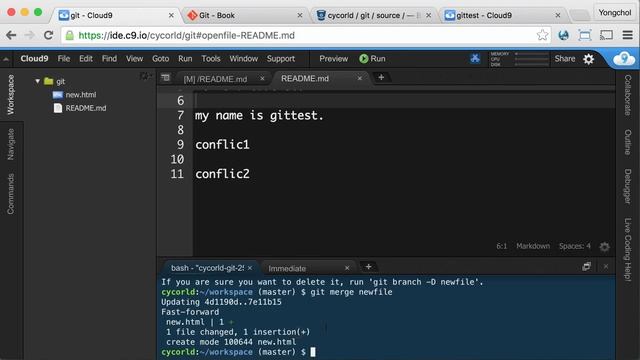The width and height of the screenshot is (640, 360).
Task: Open README.md in file tree
Action: (x=86, y=108)
